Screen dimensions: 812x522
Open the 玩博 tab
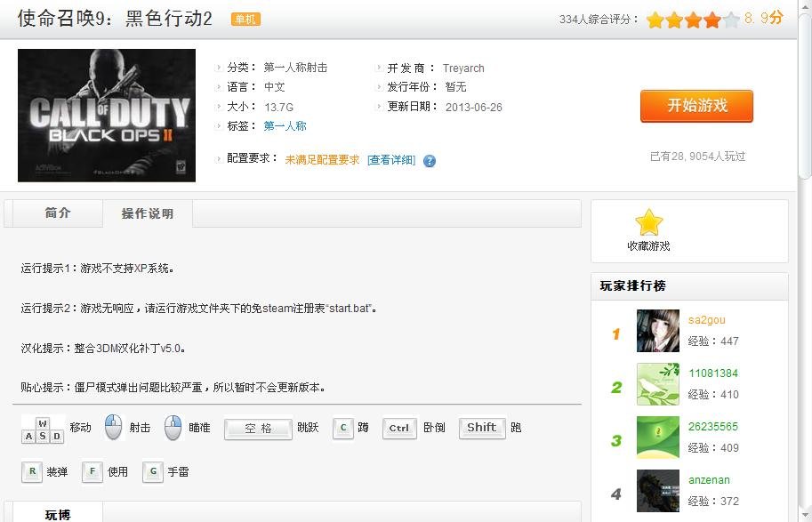tap(58, 514)
